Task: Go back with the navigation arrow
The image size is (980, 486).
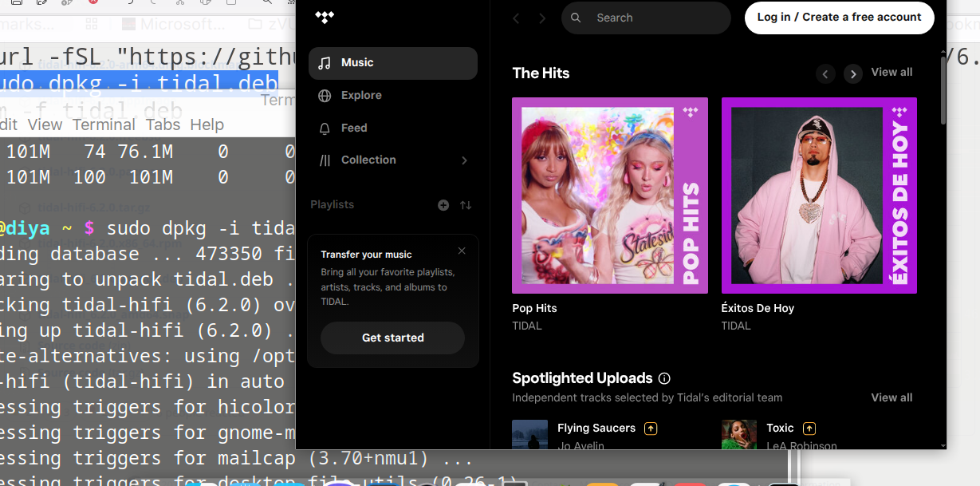Action: [x=516, y=18]
